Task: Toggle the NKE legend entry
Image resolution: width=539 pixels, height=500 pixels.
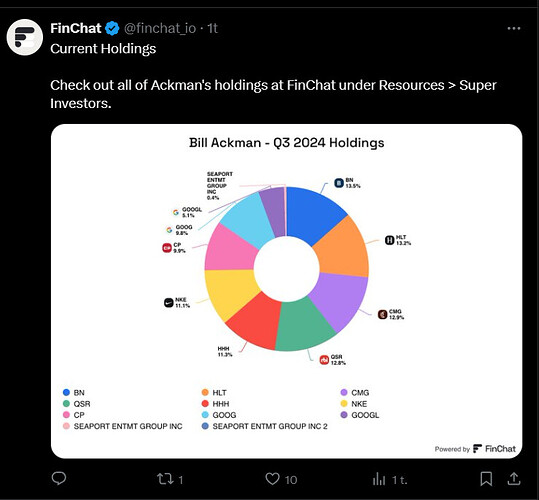Action: 354,404
